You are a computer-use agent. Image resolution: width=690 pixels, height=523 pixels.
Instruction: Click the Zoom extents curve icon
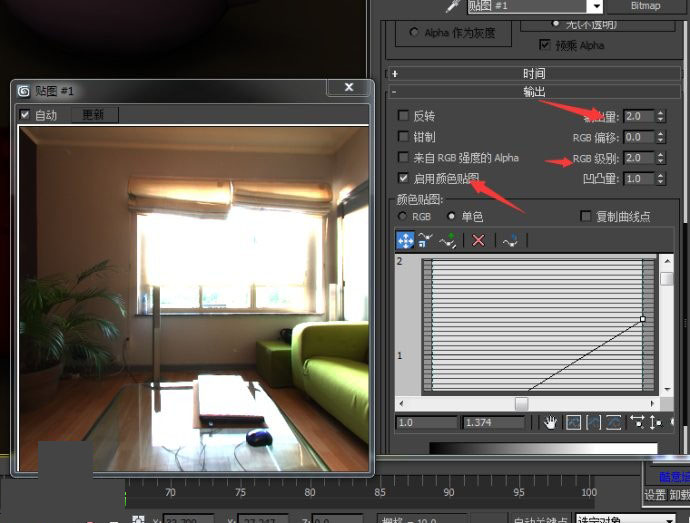[573, 423]
